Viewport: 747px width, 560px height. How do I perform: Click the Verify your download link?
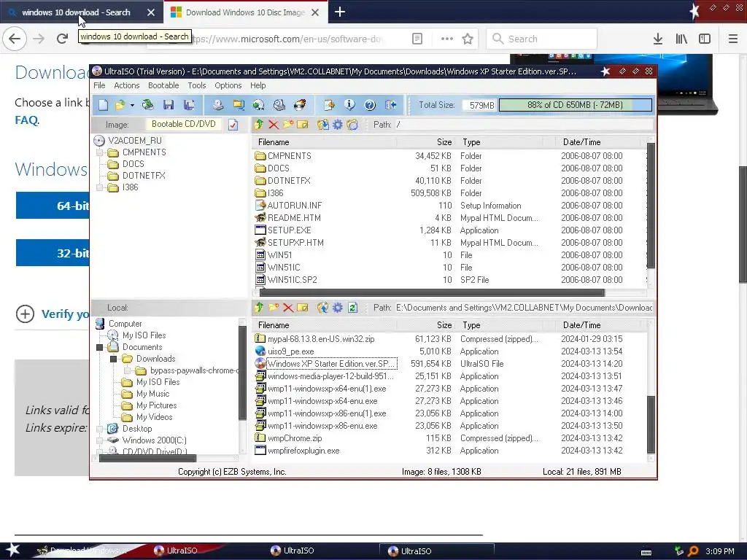pos(65,314)
